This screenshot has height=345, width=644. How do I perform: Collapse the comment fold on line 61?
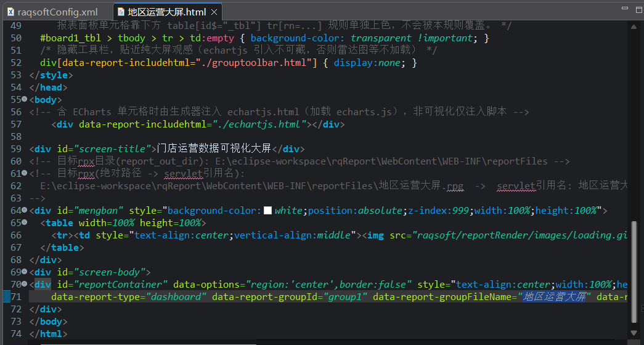[25, 173]
